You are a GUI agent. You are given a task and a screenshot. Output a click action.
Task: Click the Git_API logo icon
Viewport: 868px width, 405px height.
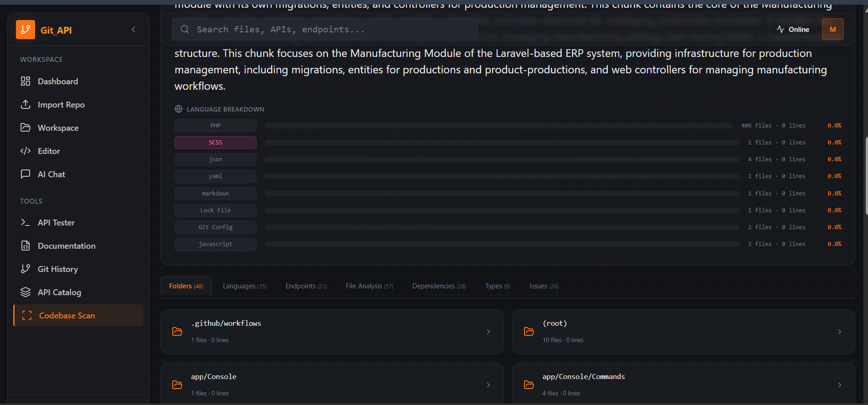coord(26,30)
